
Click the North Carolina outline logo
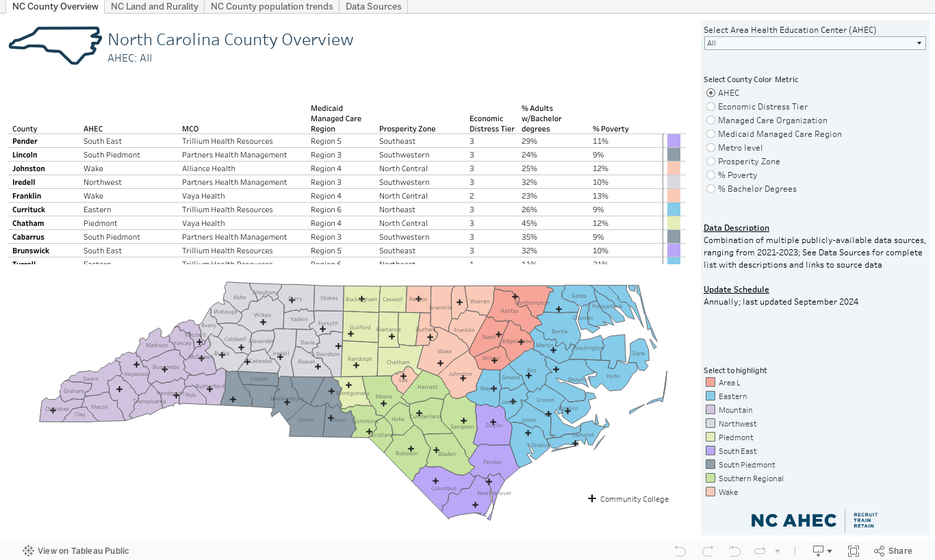coord(55,45)
